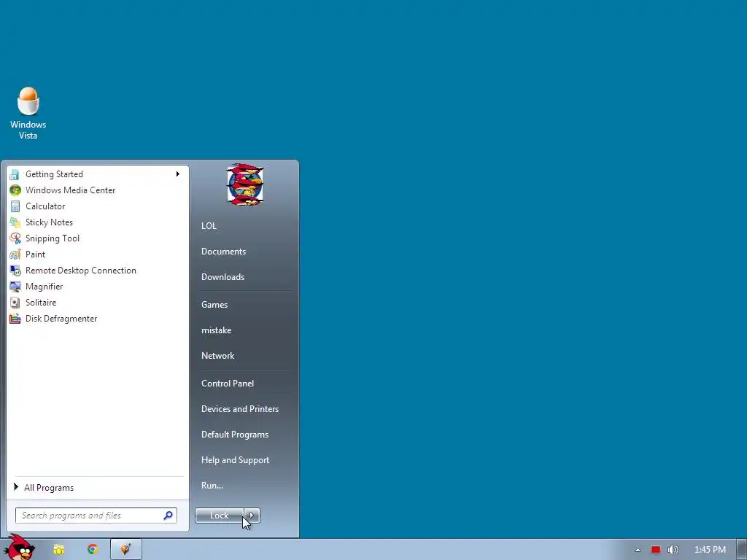Click the Show Desktop strip at taskbar edge
This screenshot has width=747, height=560.
pos(742,550)
